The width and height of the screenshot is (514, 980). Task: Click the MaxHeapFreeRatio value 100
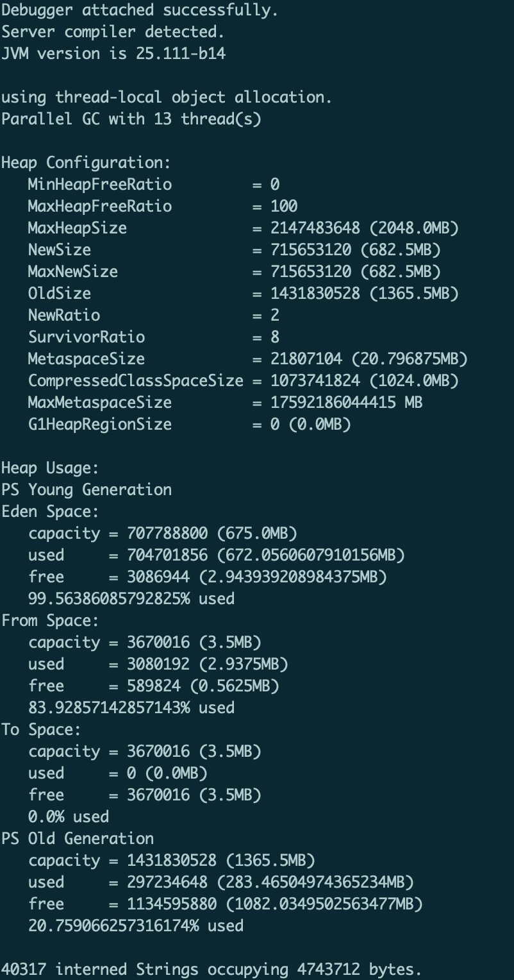284,207
